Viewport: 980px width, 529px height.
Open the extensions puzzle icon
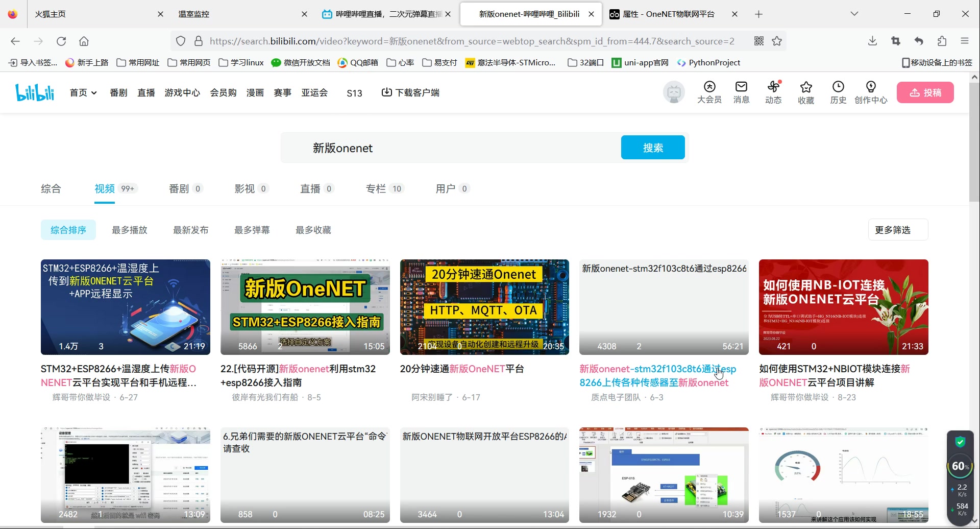(x=942, y=41)
